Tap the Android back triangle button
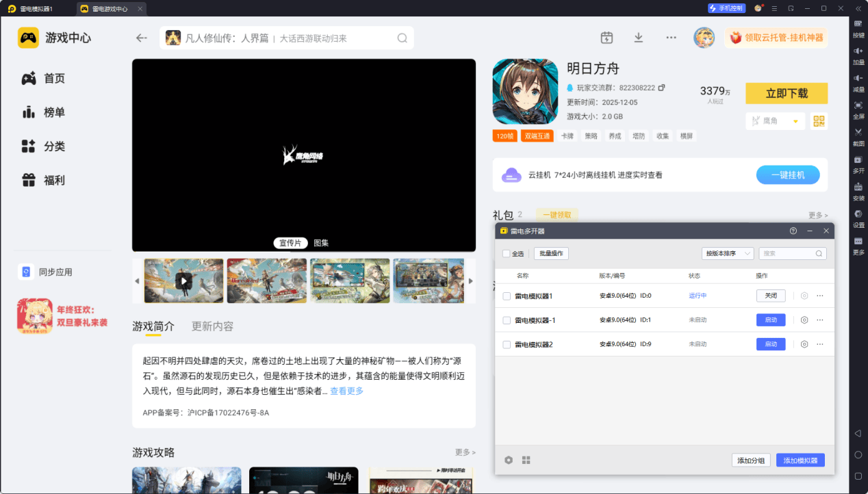 point(858,434)
